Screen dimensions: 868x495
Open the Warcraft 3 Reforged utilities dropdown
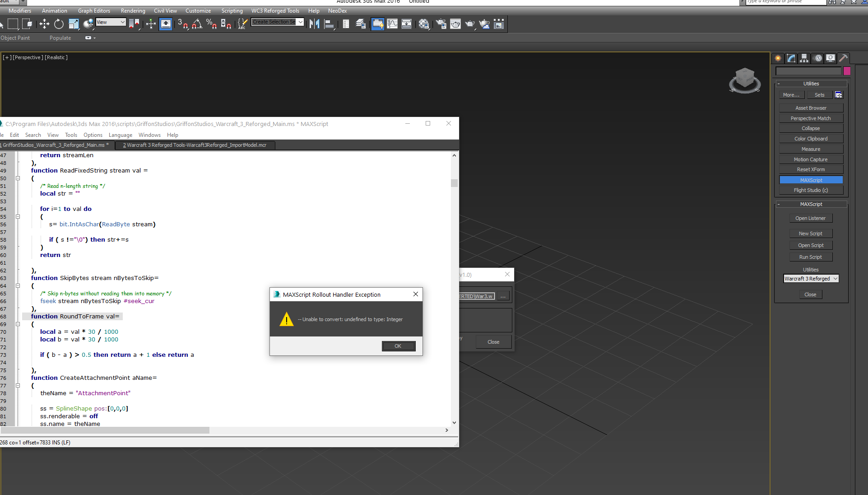(811, 279)
